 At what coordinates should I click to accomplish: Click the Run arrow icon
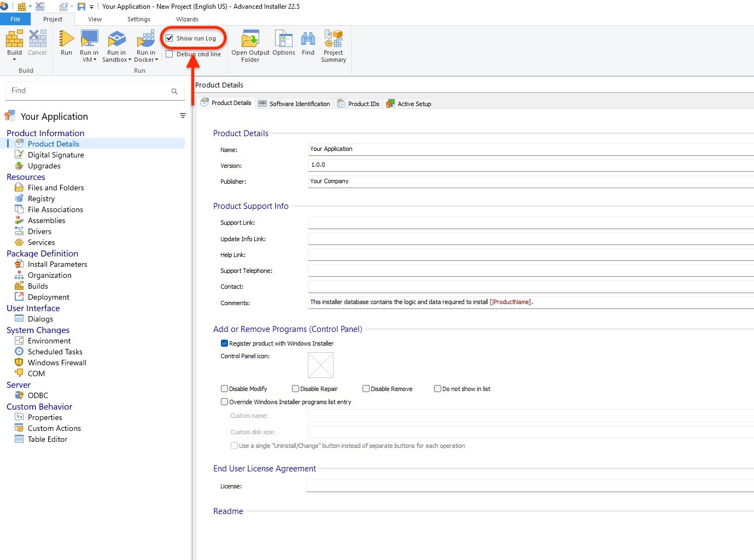[66, 39]
